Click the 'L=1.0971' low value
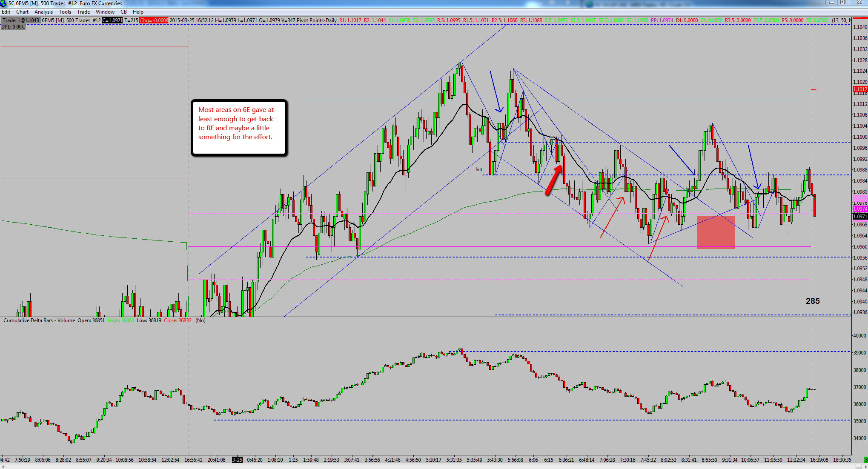 pos(247,20)
